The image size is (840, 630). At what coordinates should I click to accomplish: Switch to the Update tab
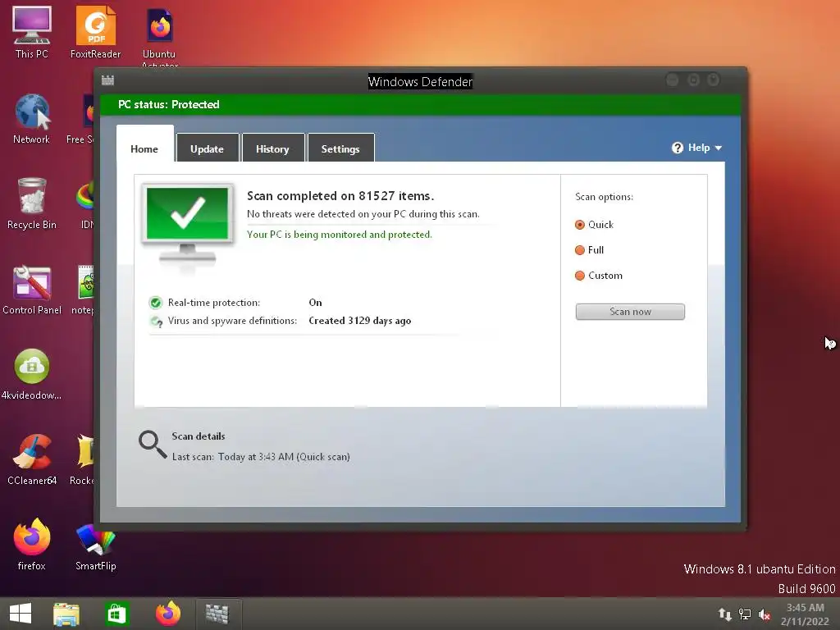pos(208,148)
